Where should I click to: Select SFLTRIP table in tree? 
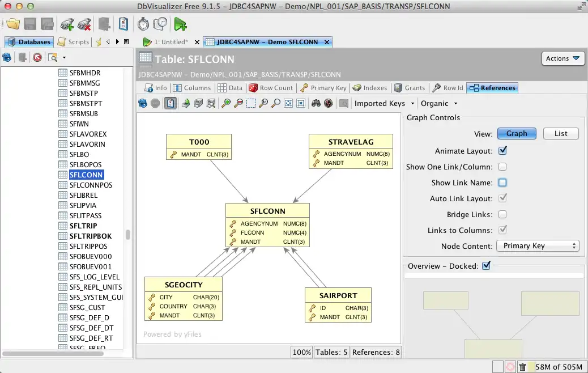tap(83, 226)
